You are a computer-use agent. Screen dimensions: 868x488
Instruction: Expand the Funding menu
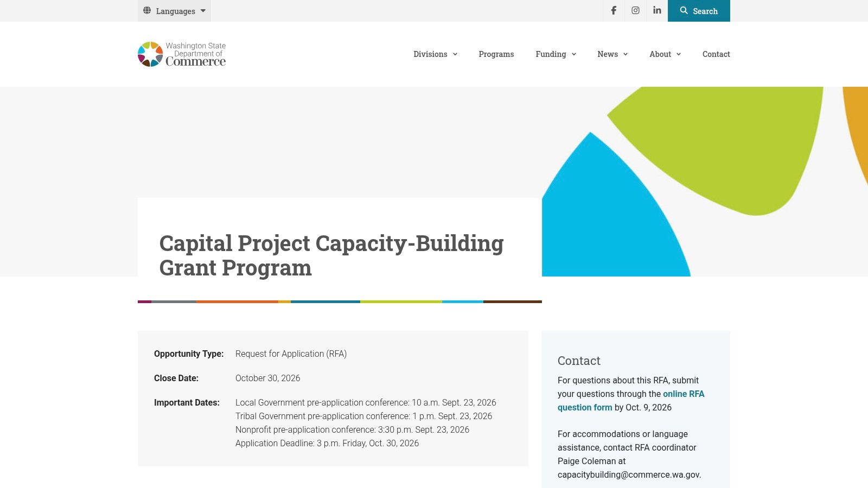(556, 54)
